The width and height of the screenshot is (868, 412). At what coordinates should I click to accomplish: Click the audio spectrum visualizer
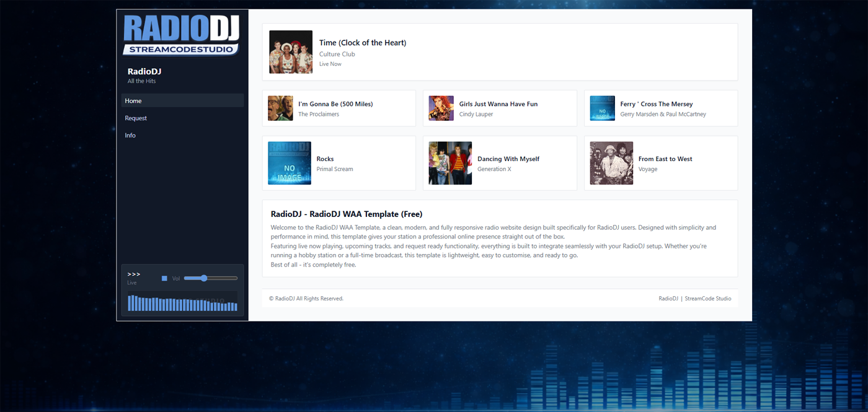click(x=182, y=302)
